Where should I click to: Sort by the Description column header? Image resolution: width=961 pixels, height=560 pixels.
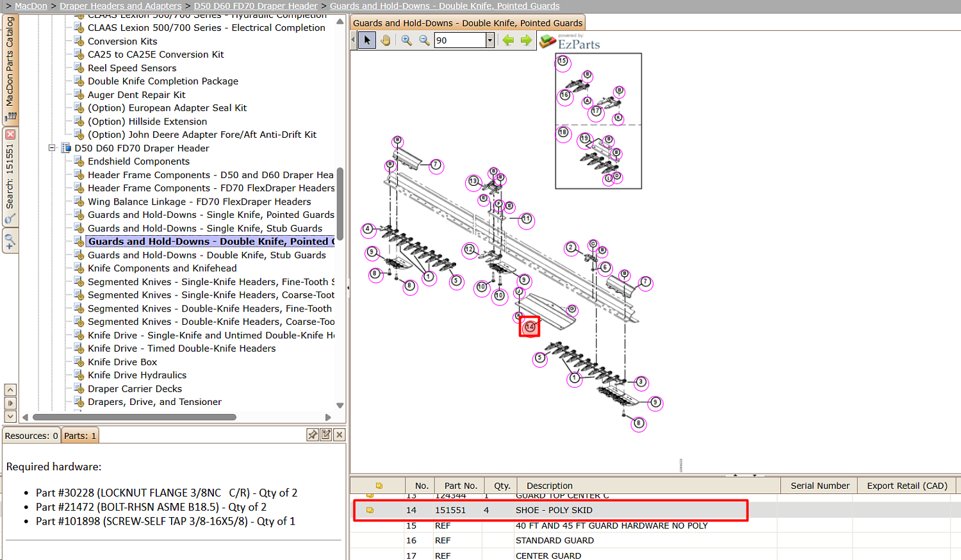(x=649, y=486)
